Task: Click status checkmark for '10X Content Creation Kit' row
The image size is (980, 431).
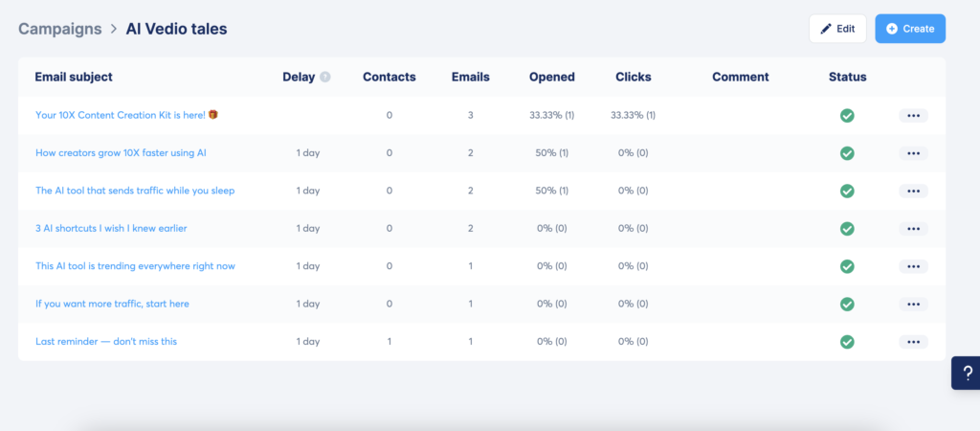Action: tap(847, 116)
